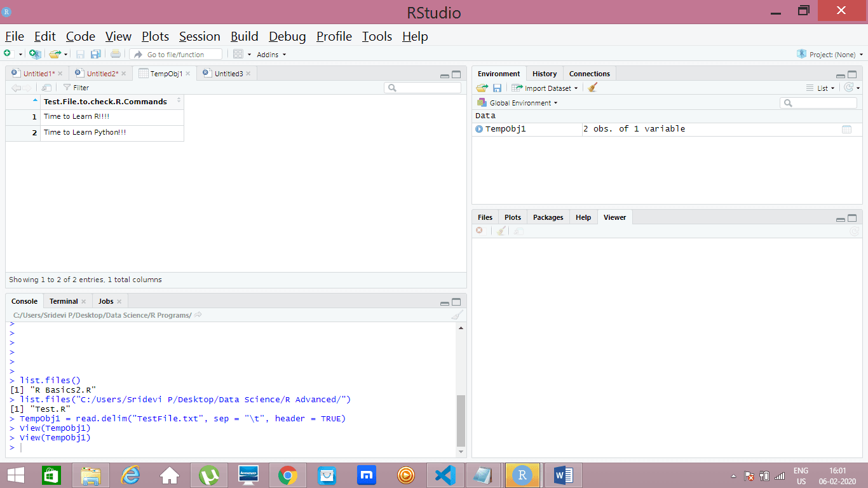The image size is (868, 488).
Task: Switch to the Connections tab
Action: (x=590, y=74)
